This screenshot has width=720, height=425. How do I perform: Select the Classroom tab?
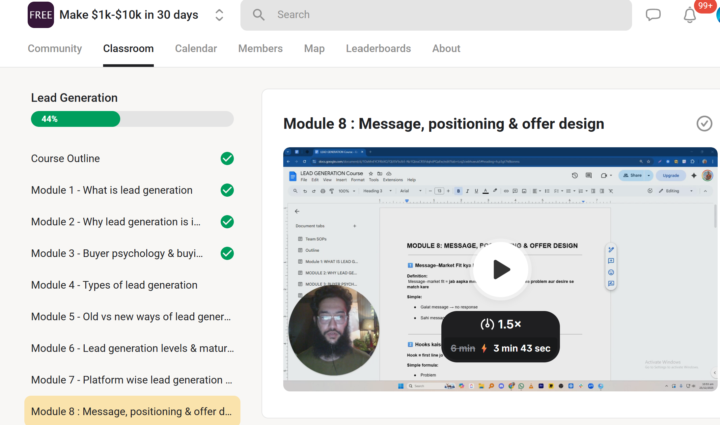(x=128, y=49)
